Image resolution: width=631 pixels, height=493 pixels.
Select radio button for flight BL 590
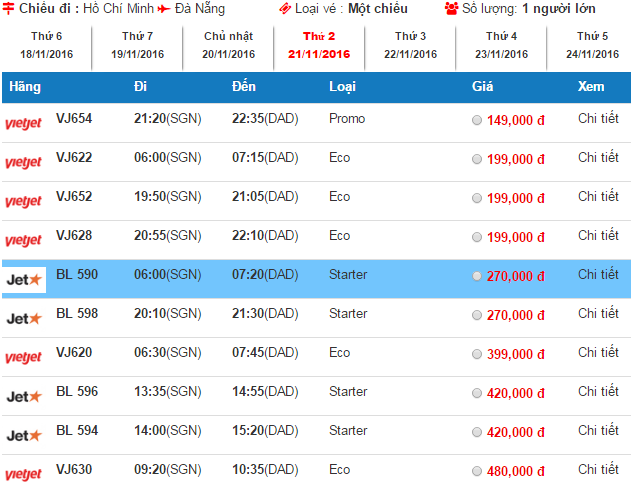[477, 276]
